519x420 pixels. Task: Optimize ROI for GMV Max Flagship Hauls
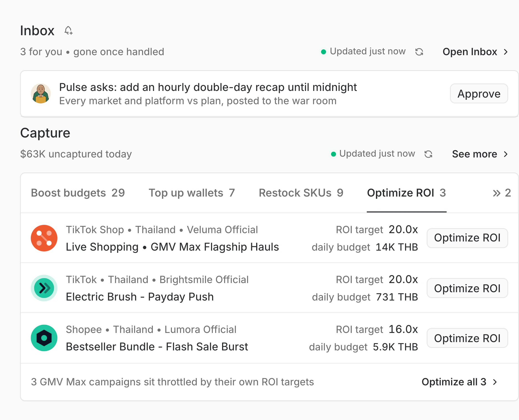(x=467, y=238)
